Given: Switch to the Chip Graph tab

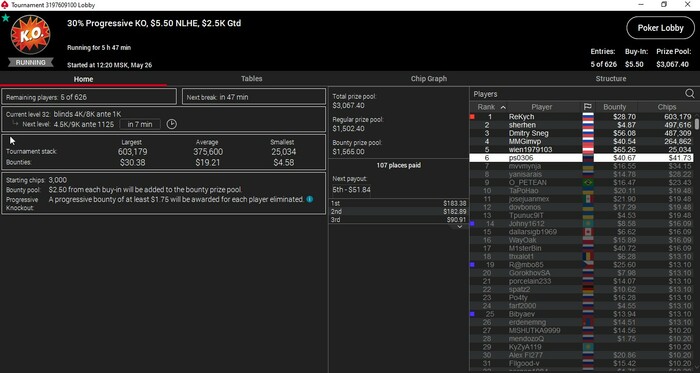Looking at the screenshot, I should (429, 79).
